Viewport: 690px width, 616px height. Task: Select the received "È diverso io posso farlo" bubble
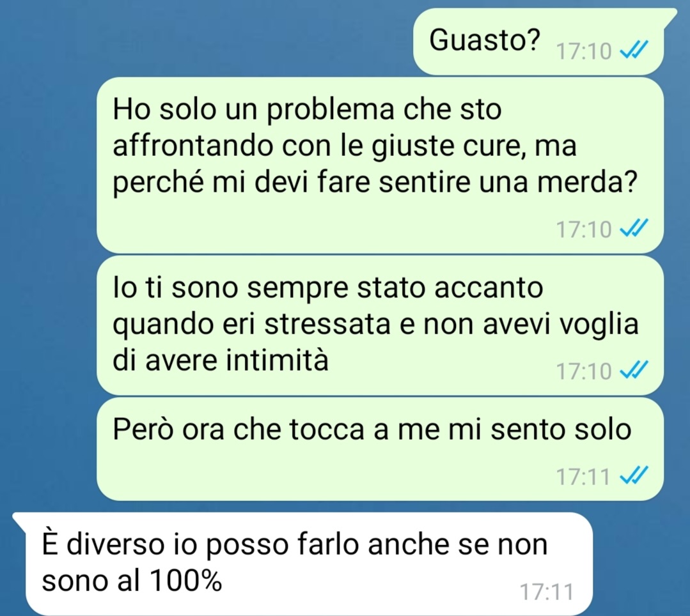tap(302, 564)
